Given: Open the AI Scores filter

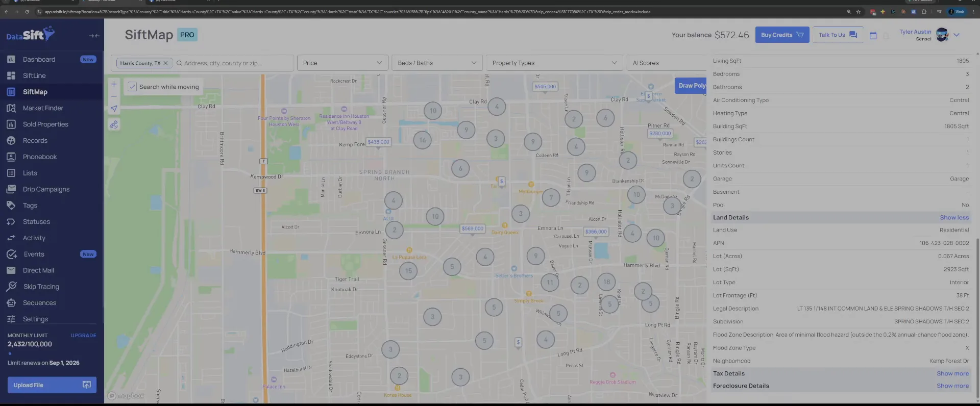Looking at the screenshot, I should coord(667,63).
